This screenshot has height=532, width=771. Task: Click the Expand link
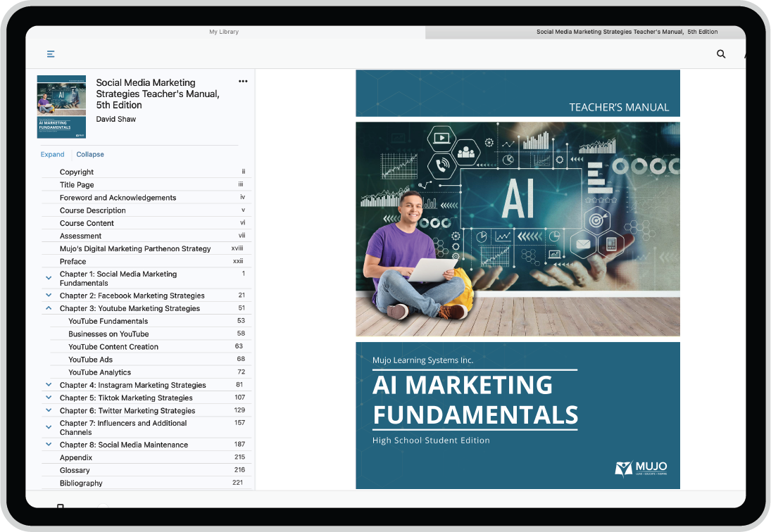[53, 154]
